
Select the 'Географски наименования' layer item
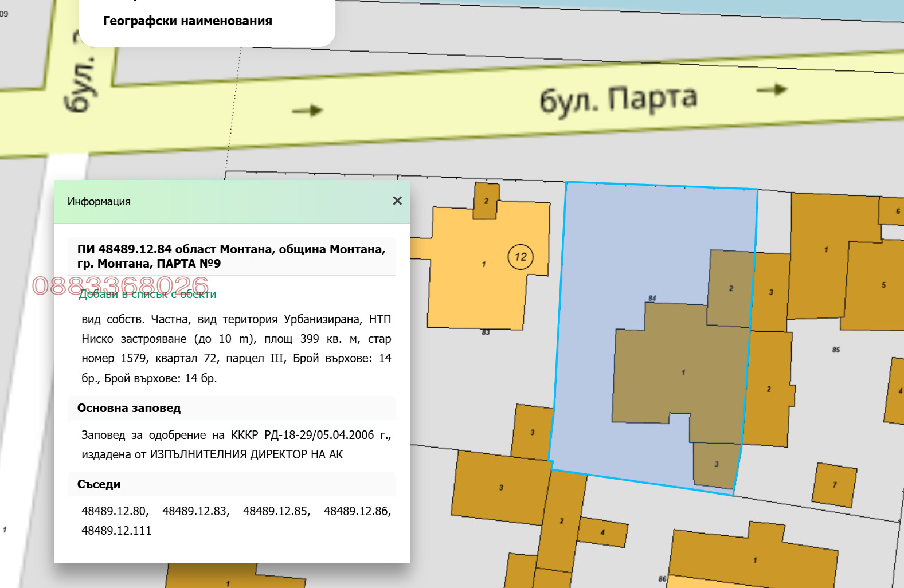(x=187, y=21)
